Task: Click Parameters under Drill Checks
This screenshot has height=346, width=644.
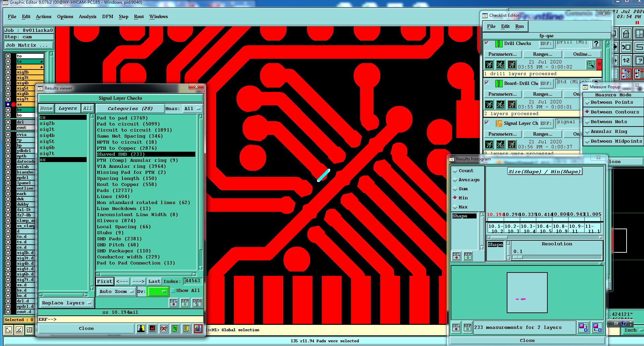Action: [503, 54]
